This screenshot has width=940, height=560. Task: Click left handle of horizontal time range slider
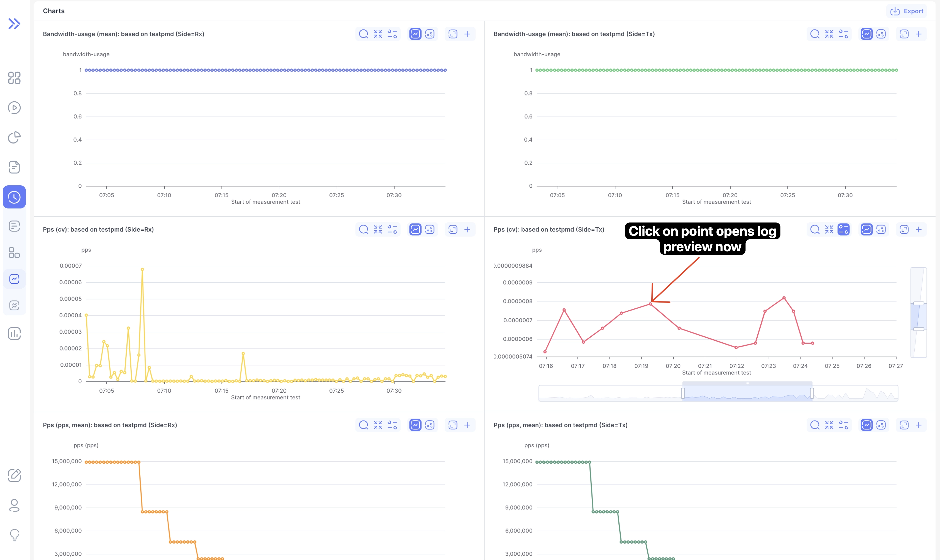coord(683,393)
